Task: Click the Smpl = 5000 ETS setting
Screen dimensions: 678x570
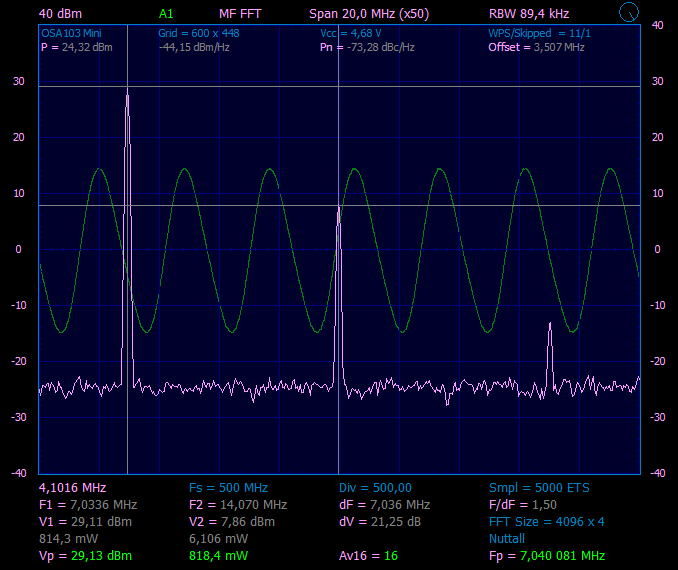Action: (539, 487)
